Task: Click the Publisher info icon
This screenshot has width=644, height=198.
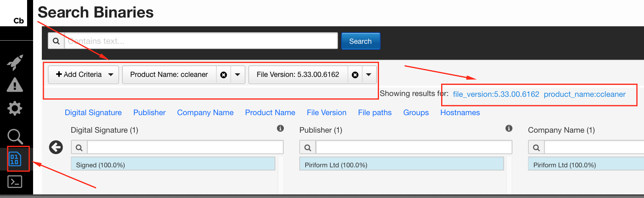Action: tap(509, 128)
